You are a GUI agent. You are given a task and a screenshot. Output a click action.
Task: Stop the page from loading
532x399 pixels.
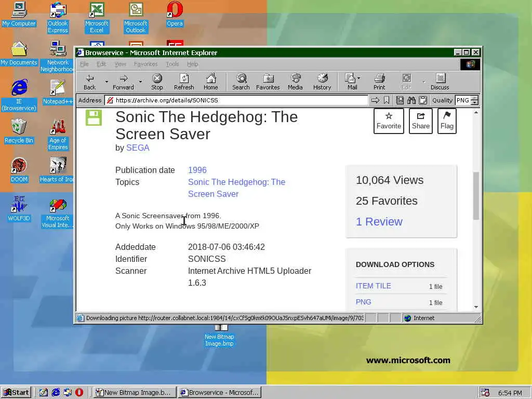click(157, 82)
